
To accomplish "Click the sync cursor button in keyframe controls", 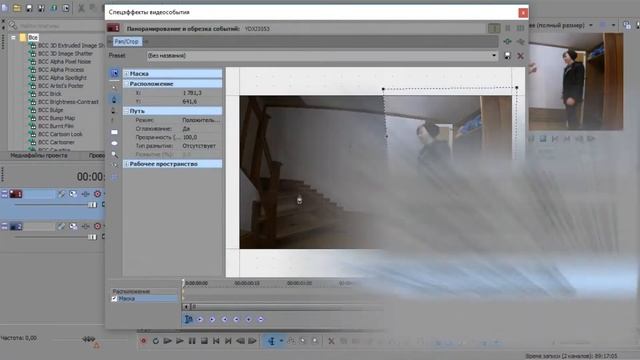I will (188, 319).
